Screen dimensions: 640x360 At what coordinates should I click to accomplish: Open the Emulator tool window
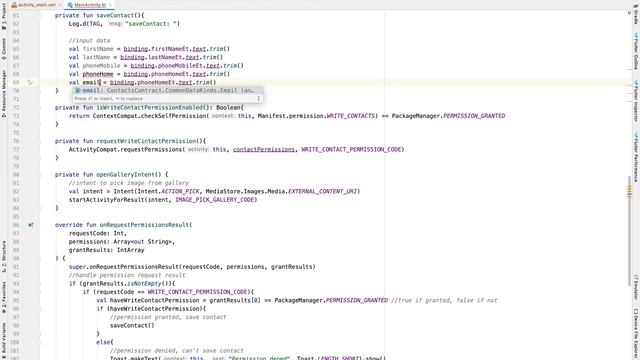636,287
